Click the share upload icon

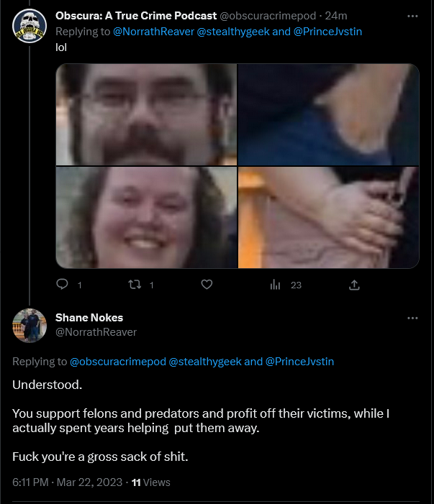tap(354, 285)
